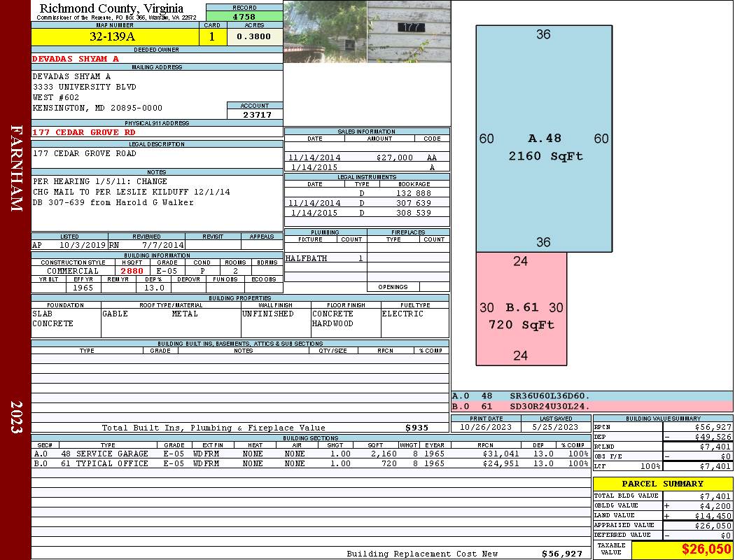Select the 11/14/2014 $27,000 sales row
This screenshot has width=735, height=560.
[x=366, y=158]
